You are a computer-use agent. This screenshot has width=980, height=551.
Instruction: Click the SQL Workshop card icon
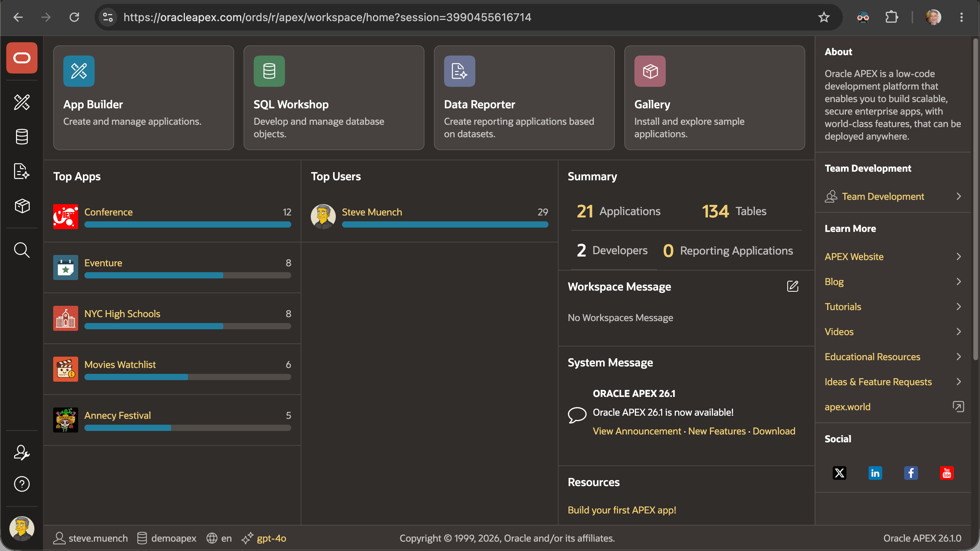click(269, 71)
